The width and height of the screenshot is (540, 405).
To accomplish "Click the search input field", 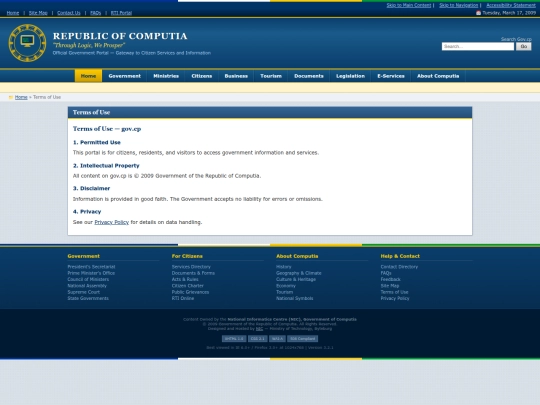I will pyautogui.click(x=478, y=46).
